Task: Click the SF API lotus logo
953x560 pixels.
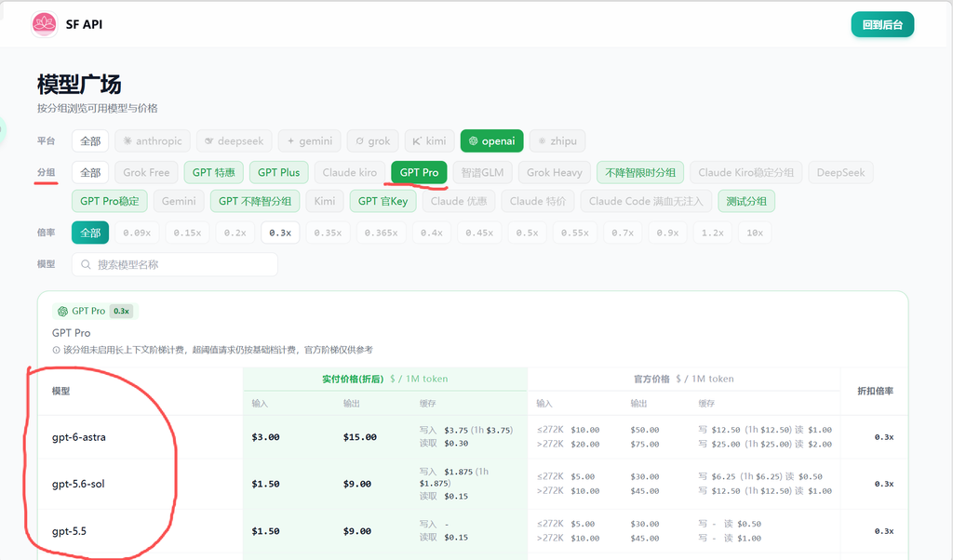Action: (45, 24)
